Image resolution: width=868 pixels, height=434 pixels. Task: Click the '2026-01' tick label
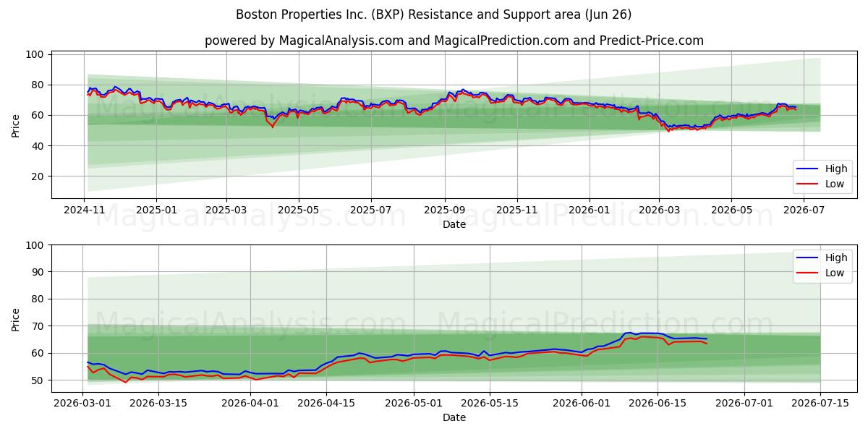pos(590,210)
